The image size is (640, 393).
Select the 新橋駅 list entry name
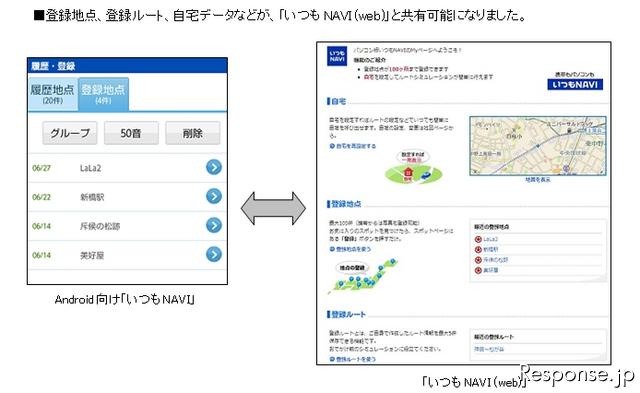point(92,197)
